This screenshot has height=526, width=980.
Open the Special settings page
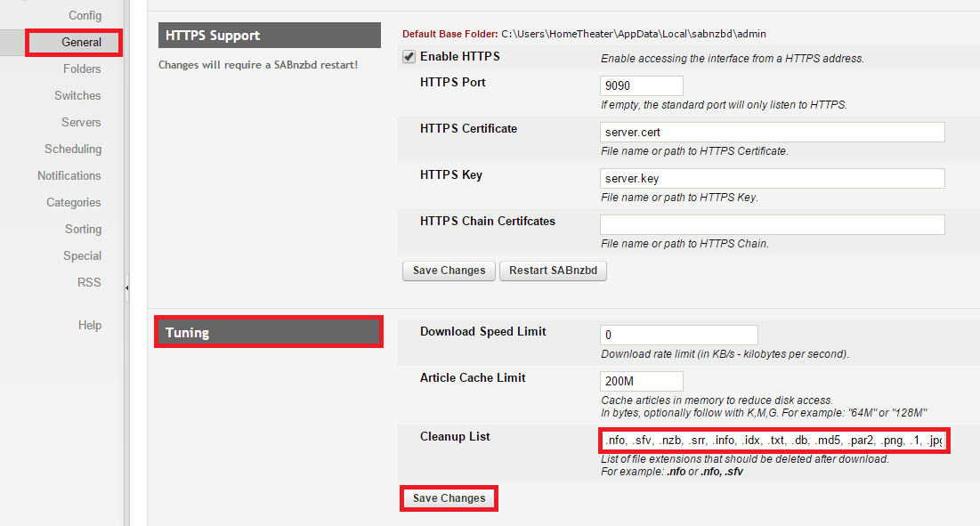click(x=82, y=256)
